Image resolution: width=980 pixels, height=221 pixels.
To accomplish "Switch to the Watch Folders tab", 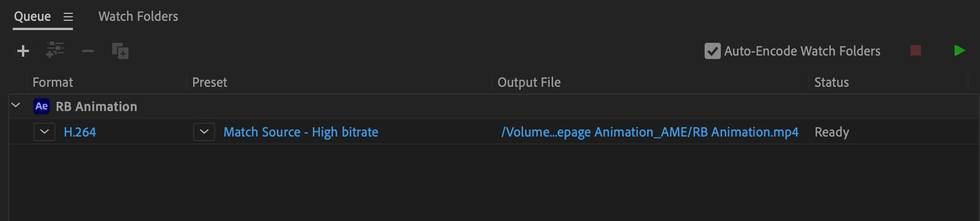I will coord(138,16).
